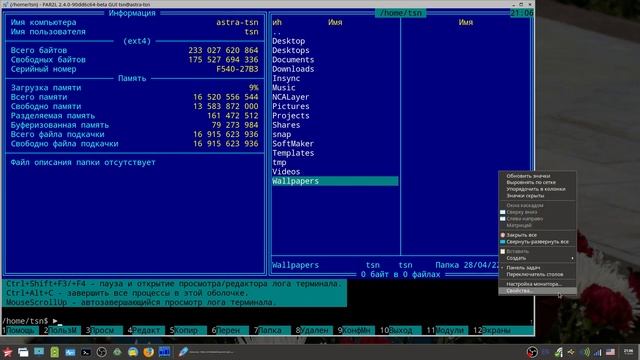640x360 pixels.
Task: Click '/home/tsn' path title of panel
Action: tap(400, 13)
